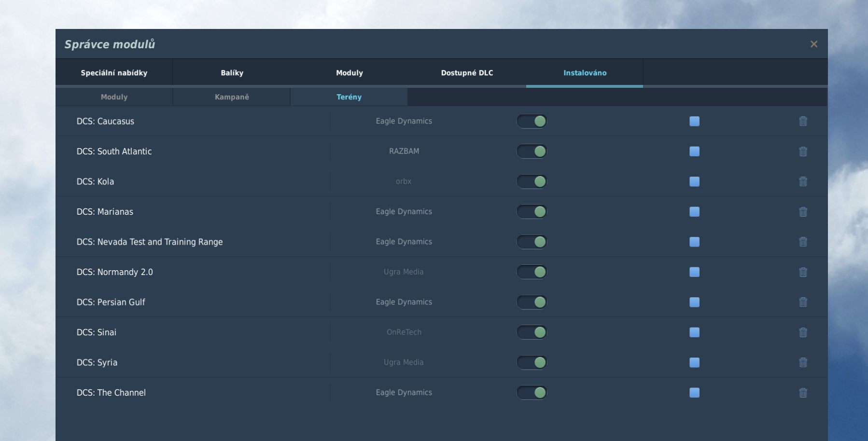Delete DCS: Caucasus terrain via trash icon
868x441 pixels.
[x=803, y=121]
